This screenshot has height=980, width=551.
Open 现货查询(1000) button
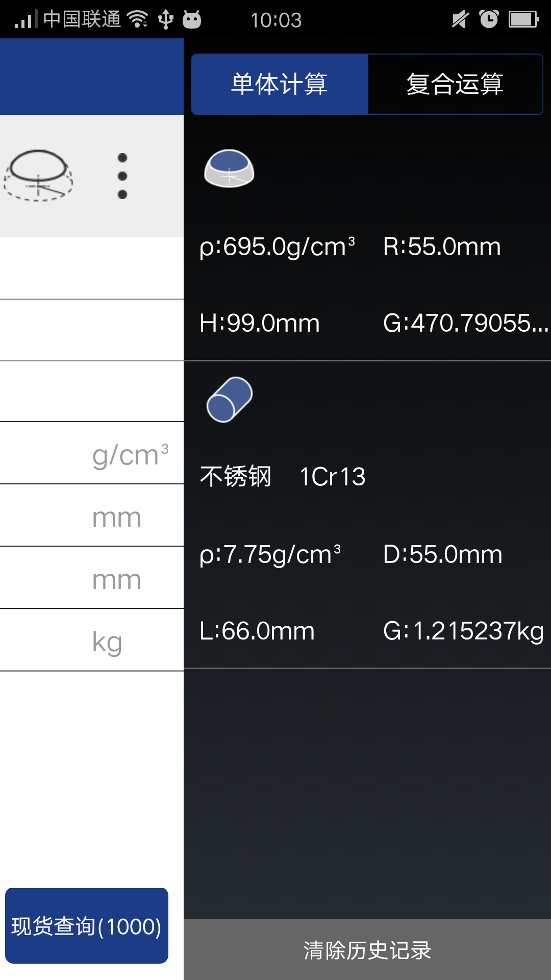87,926
